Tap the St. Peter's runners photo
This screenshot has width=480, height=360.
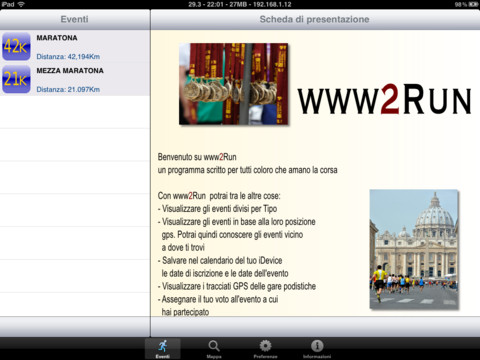tap(414, 249)
